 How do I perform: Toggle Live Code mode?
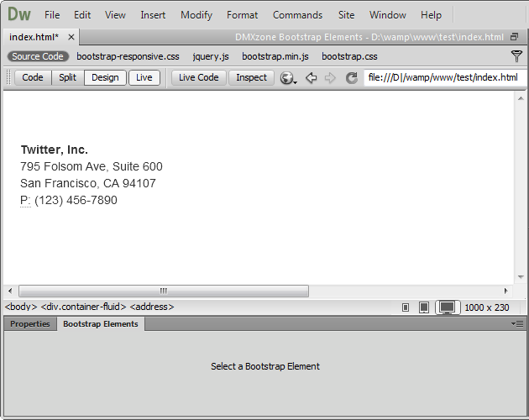[x=199, y=77]
